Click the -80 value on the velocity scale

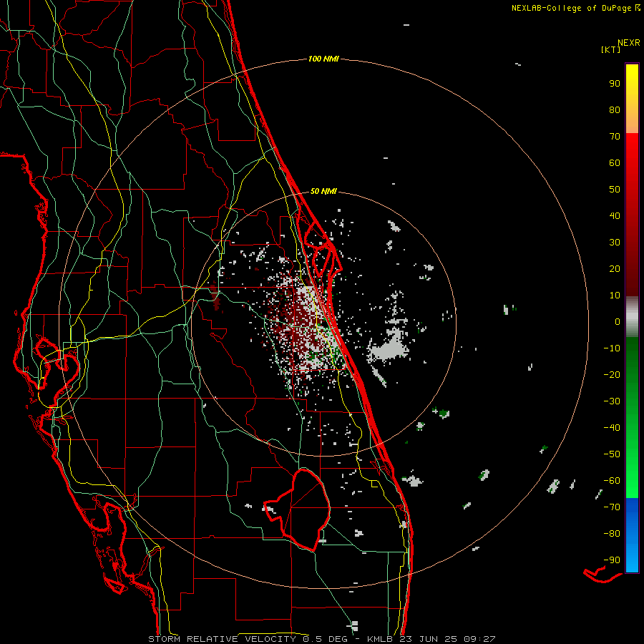point(612,534)
